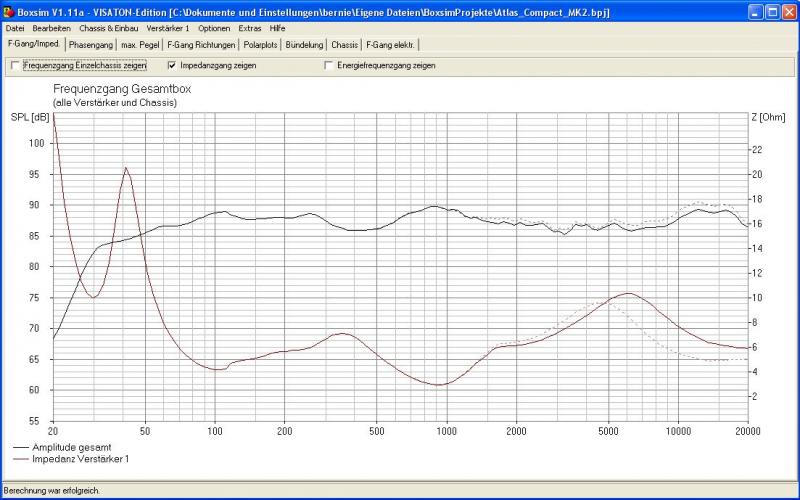Switch to the Phasengang tab
This screenshot has height=500, width=800.
tap(92, 45)
